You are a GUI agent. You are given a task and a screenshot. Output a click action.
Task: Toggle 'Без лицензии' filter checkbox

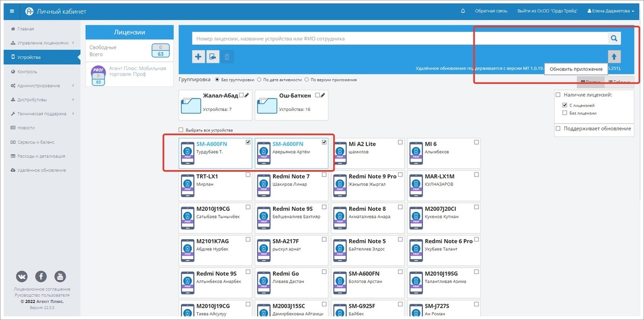[565, 113]
